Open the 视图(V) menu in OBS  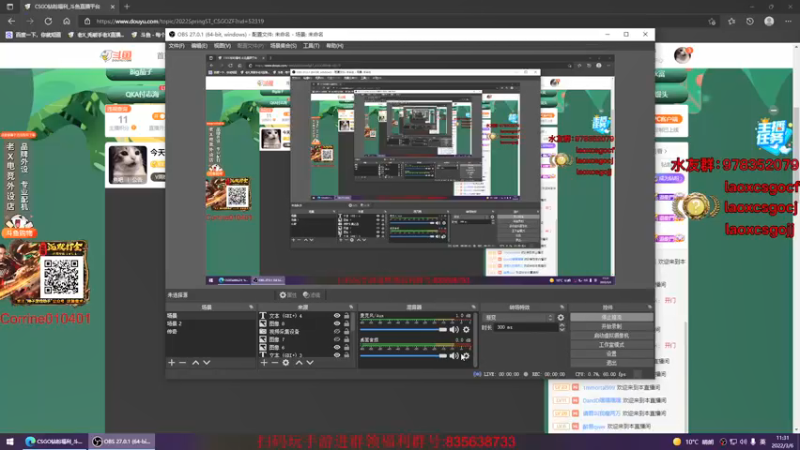[222, 46]
